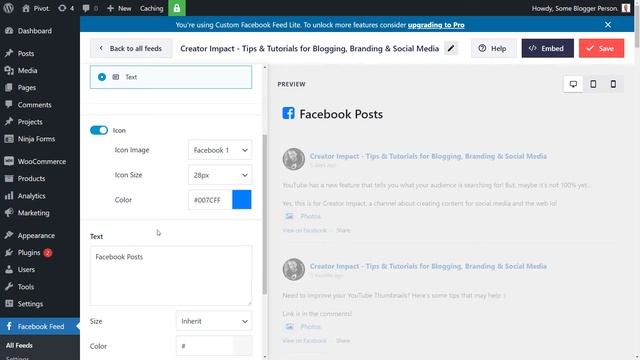Screen dimensions: 640x360
Task: Open the user avatar in admin bar
Action: [x=626, y=8]
